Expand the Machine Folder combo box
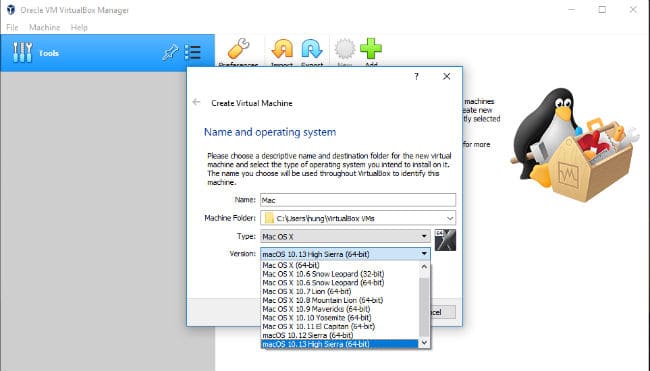The image size is (650, 371). [450, 218]
